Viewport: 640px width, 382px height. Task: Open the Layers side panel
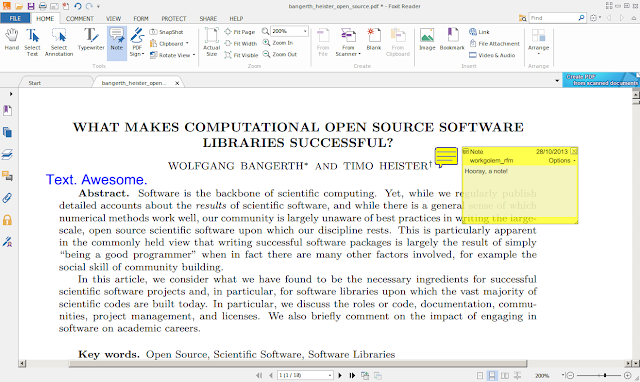[7, 154]
